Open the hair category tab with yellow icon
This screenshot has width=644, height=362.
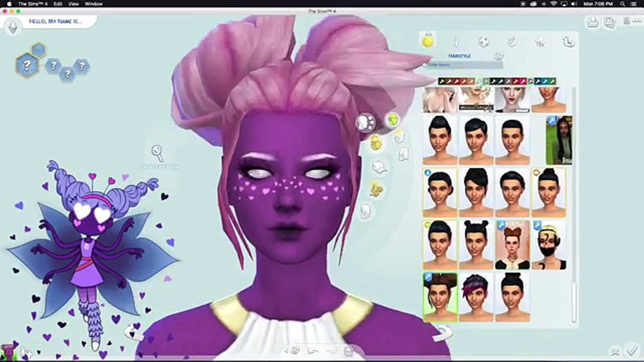tap(428, 41)
